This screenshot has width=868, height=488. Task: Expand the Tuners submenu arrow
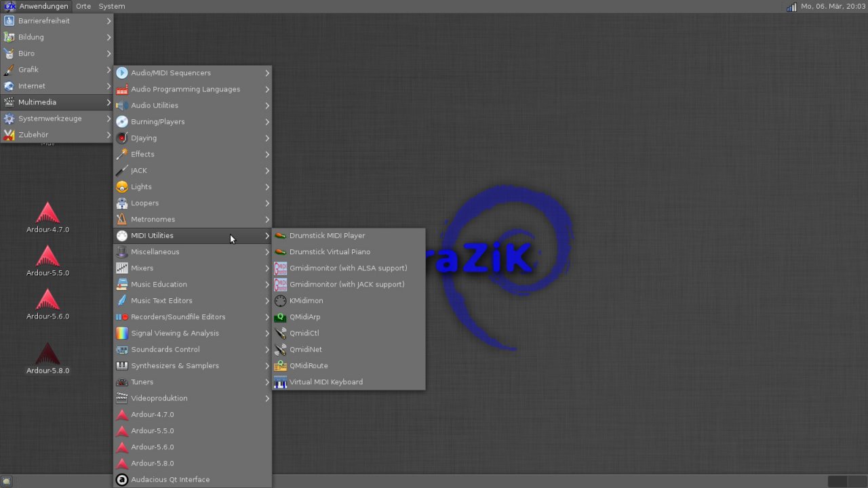tap(267, 382)
